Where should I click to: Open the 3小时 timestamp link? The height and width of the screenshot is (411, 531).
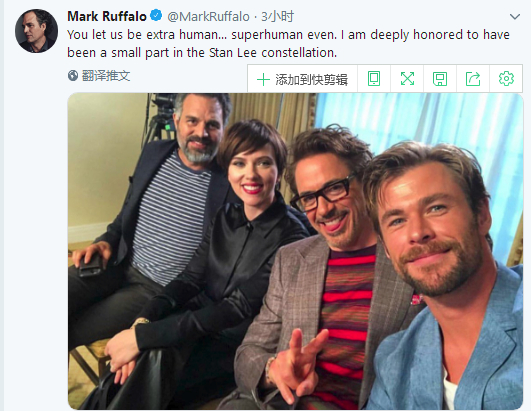click(277, 16)
